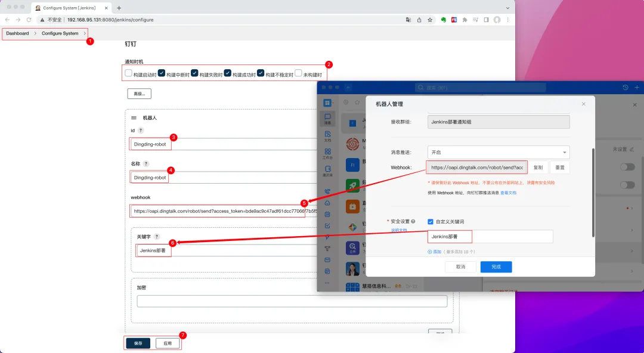Click the 机器人 drag handle icon
Screen dimensions: 644x353
pyautogui.click(x=134, y=118)
